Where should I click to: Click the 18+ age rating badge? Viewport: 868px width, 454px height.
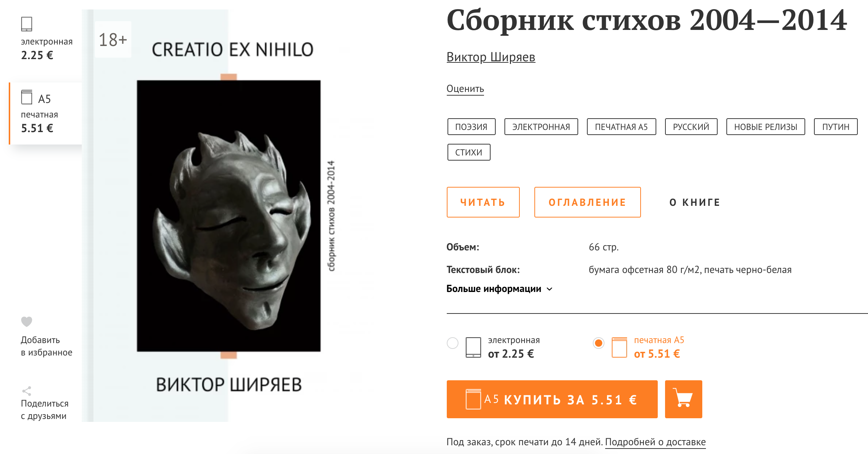click(113, 39)
